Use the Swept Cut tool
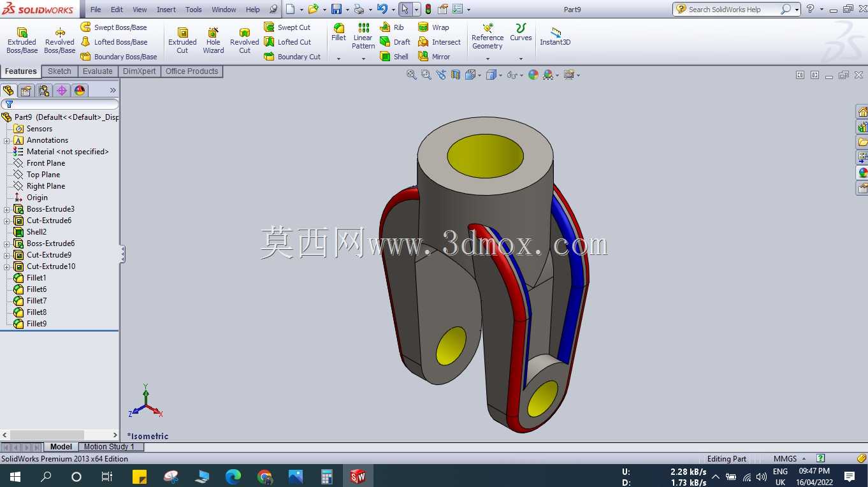The width and height of the screenshot is (868, 487). pyautogui.click(x=287, y=27)
